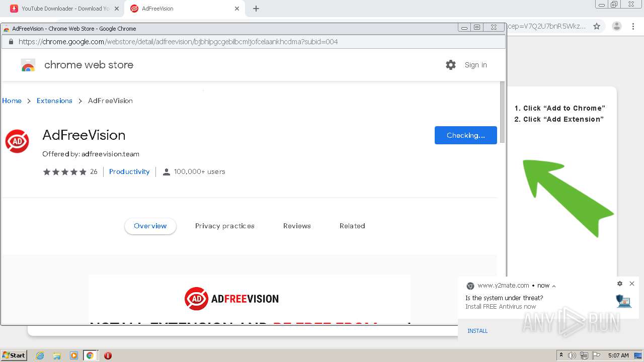
Task: Open the Chrome Web Store settings gear
Action: (x=451, y=65)
